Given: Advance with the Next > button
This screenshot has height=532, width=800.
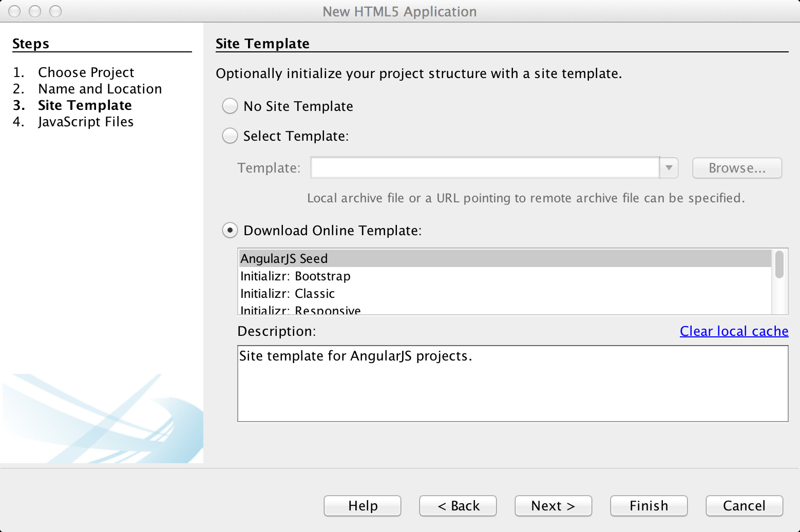Looking at the screenshot, I should point(554,506).
